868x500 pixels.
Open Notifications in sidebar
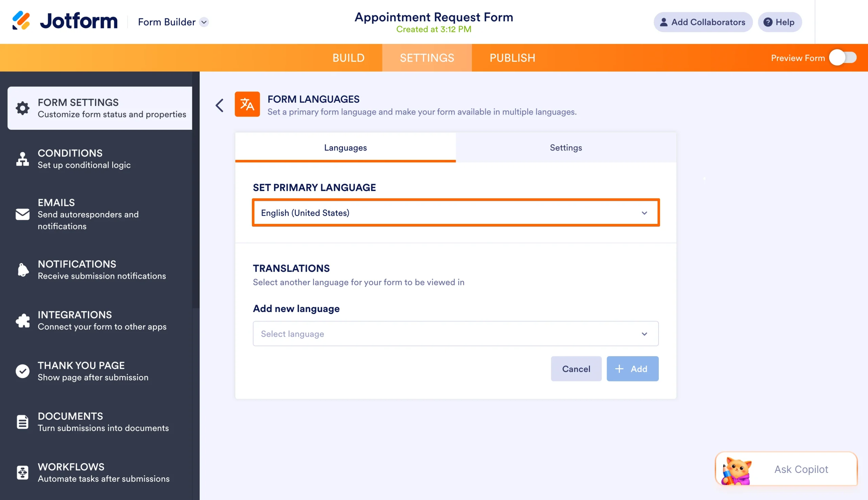pyautogui.click(x=100, y=270)
